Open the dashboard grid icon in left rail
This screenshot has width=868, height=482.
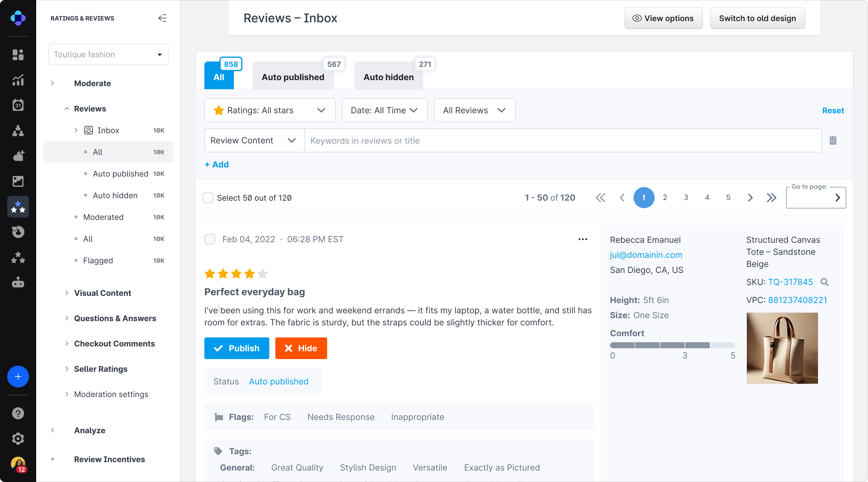[x=18, y=55]
